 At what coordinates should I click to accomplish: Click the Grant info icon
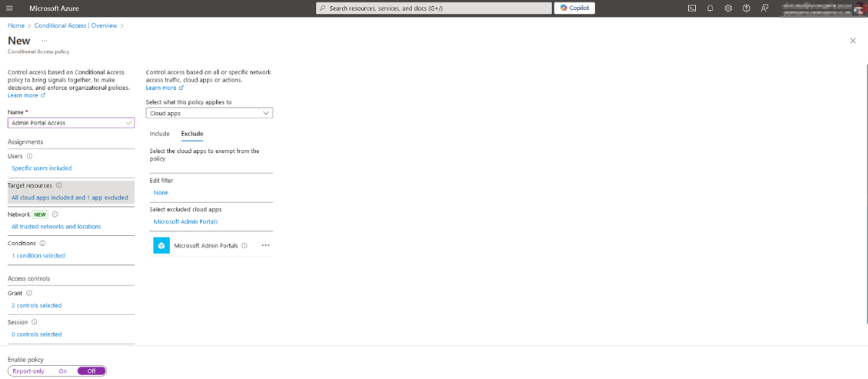coord(29,293)
